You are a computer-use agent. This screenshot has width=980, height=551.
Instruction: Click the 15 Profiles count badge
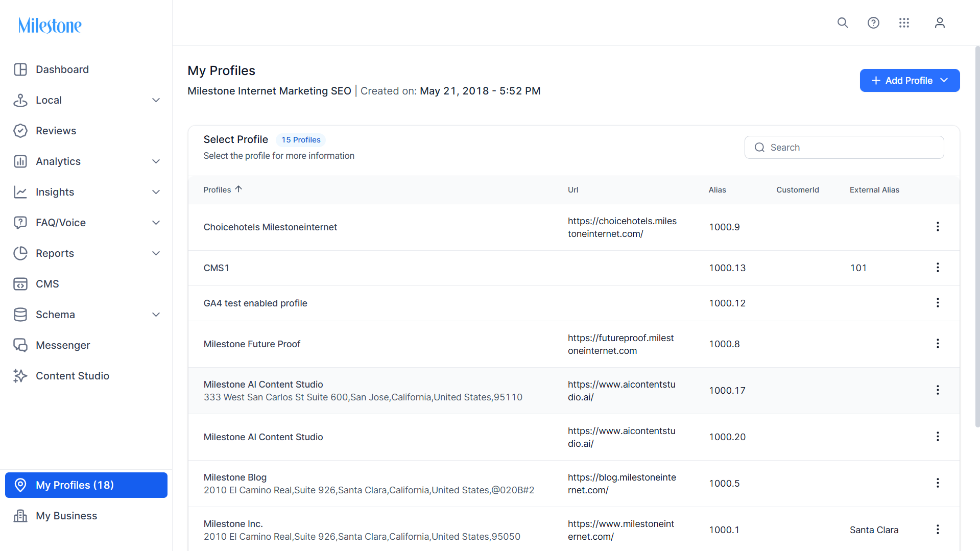[x=301, y=140]
